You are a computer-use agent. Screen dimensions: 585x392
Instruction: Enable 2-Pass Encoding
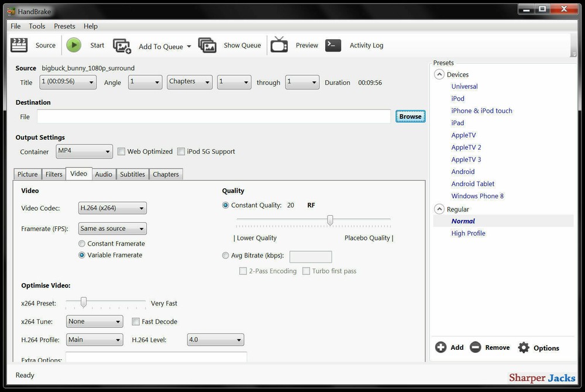coord(243,271)
